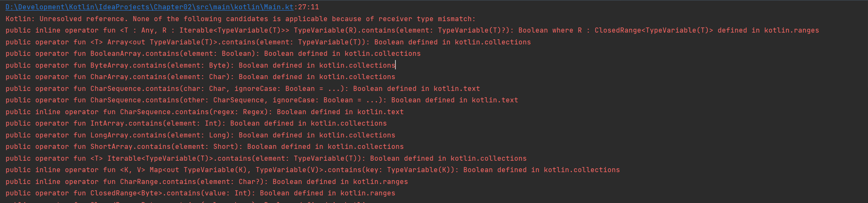Click the LongArray.contains candidate line

point(200,135)
